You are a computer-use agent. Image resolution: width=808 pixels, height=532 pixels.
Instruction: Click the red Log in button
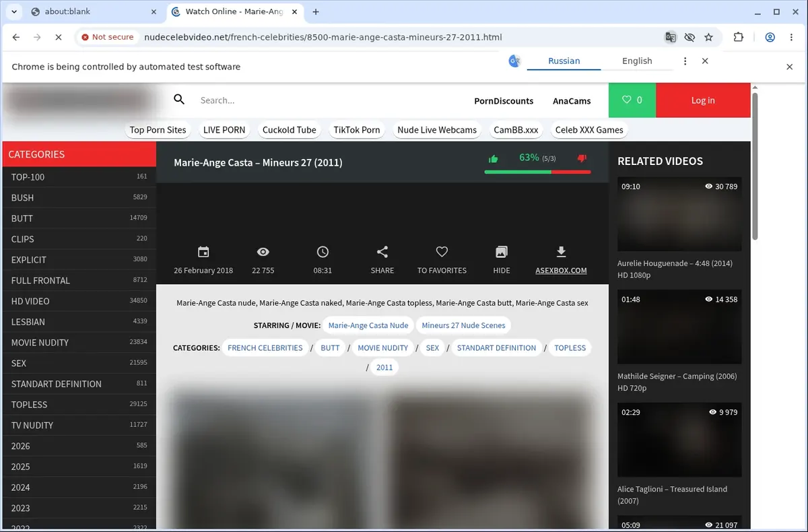pos(703,100)
